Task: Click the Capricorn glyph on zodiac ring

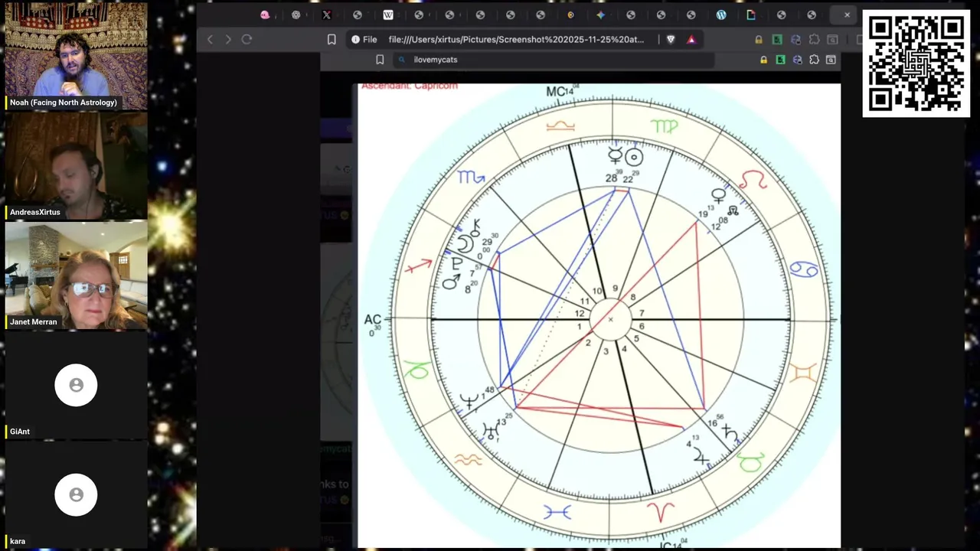Action: [x=416, y=371]
